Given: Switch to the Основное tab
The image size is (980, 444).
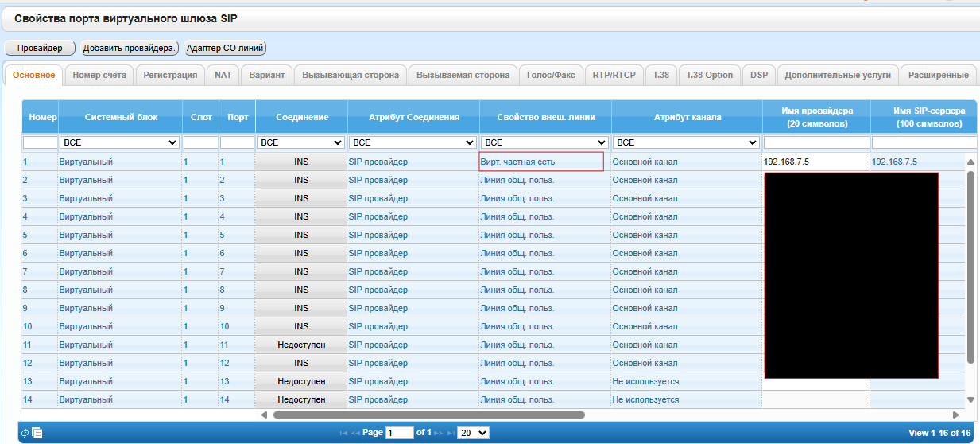Looking at the screenshot, I should pyautogui.click(x=34, y=75).
